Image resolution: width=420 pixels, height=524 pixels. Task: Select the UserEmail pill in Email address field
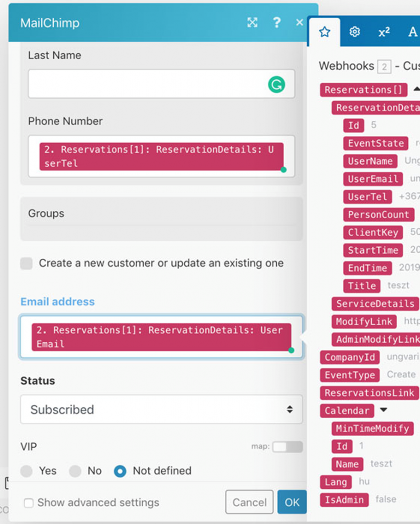pos(161,337)
